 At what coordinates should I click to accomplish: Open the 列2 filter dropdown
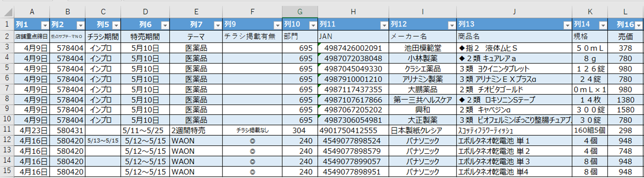pos(81,25)
